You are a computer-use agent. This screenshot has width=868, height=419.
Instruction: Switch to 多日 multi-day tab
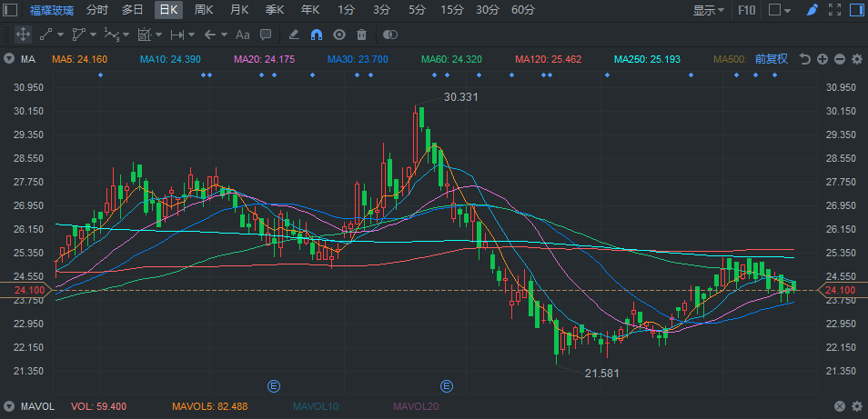click(x=133, y=10)
